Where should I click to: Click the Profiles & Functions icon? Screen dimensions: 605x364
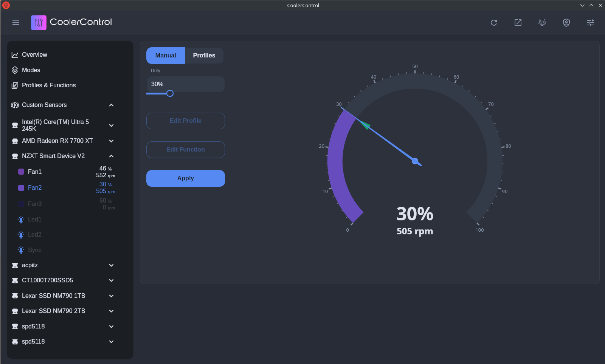pos(15,85)
